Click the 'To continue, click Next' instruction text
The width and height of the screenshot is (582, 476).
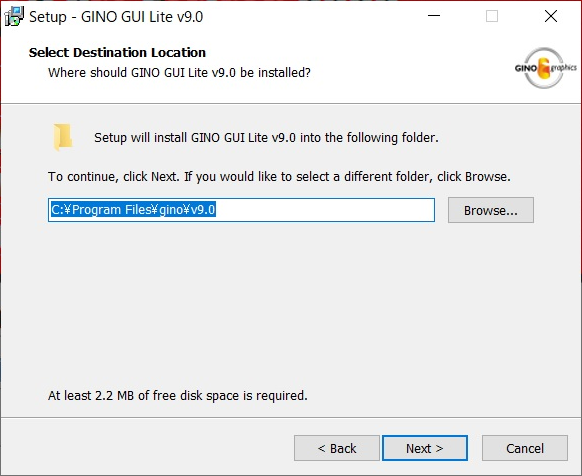coord(279,176)
